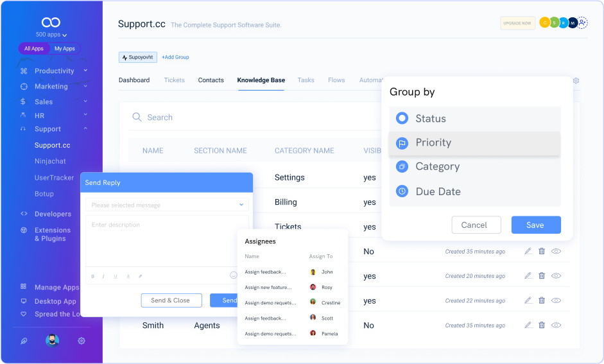Click the HR people icon
This screenshot has width=604, height=364.
click(x=23, y=115)
